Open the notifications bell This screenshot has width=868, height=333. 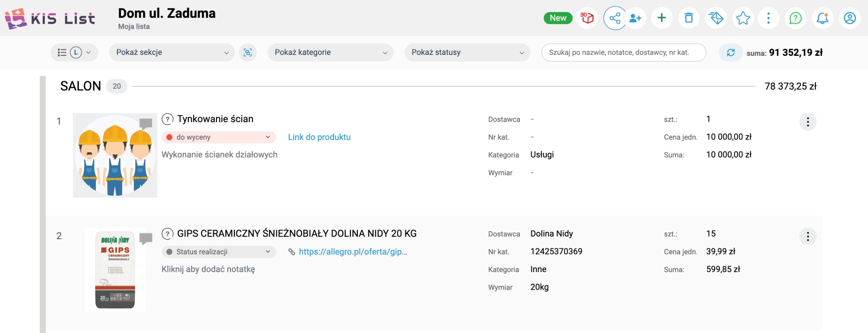(822, 18)
